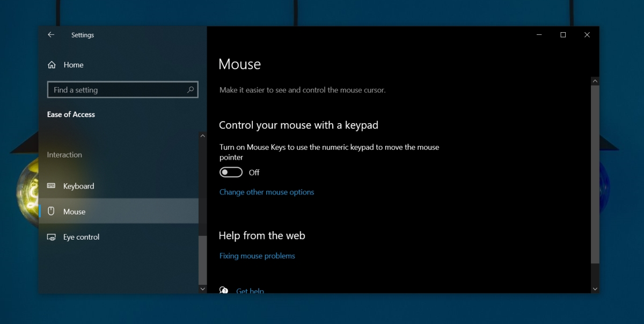Open Change other mouse options link
This screenshot has height=324, width=644.
[267, 192]
